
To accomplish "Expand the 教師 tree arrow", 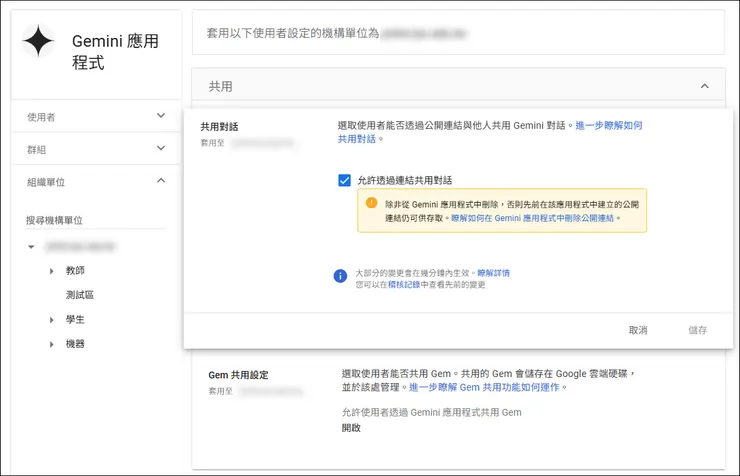I will (51, 271).
